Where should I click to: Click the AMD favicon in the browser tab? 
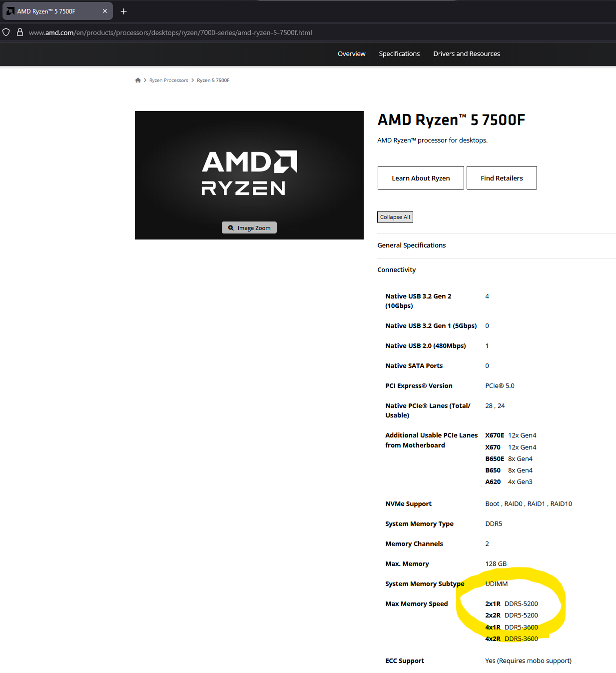[10, 11]
